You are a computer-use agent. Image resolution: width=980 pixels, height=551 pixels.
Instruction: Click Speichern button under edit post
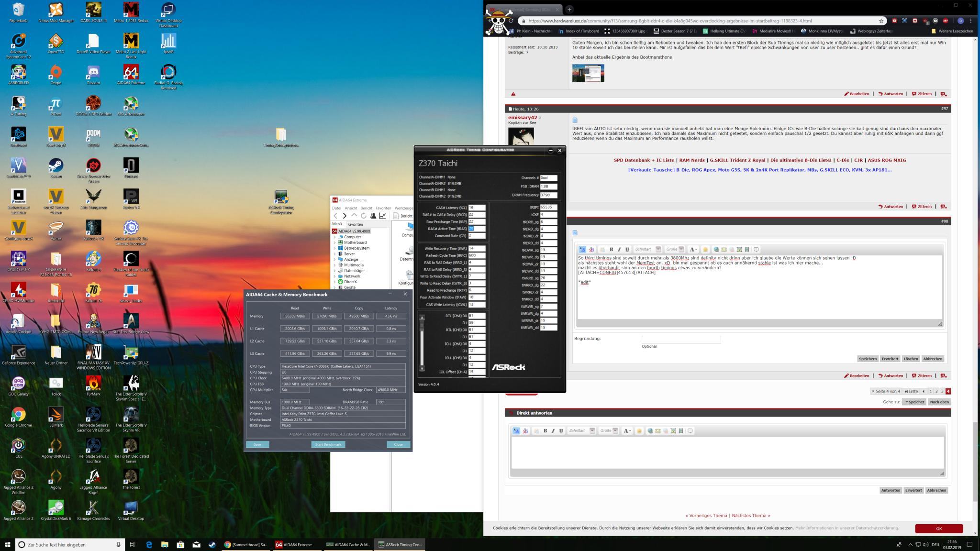coord(868,359)
